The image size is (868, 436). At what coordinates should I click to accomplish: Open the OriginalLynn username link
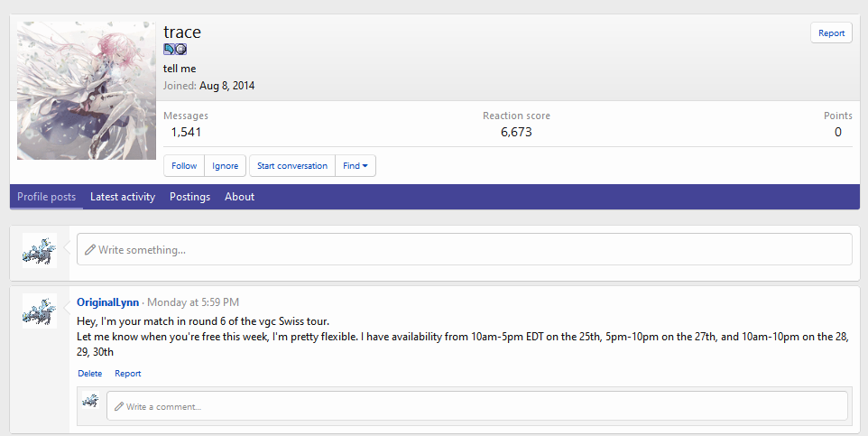click(x=107, y=302)
